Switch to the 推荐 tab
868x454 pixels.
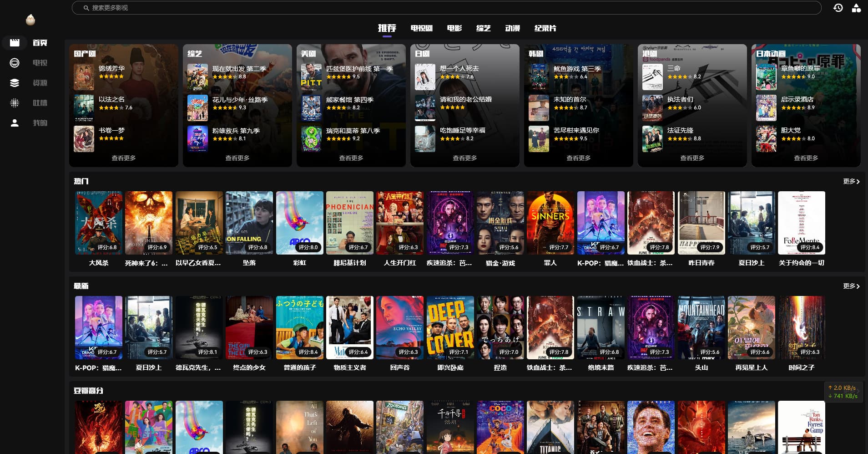pos(387,28)
